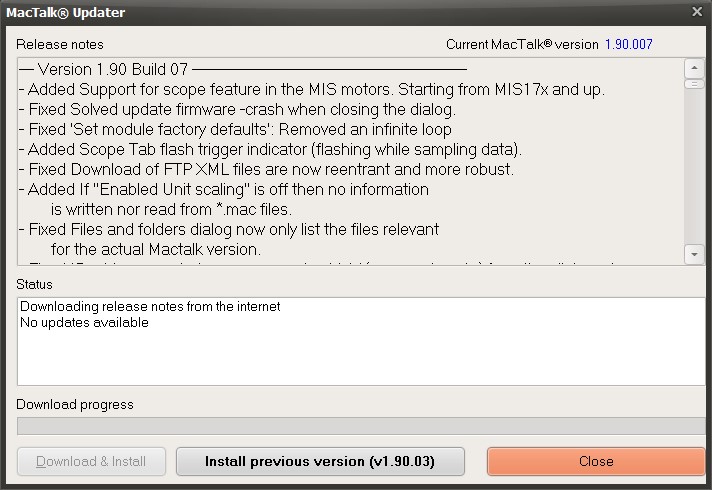
Task: Click the empty scrollbar track below the thumb
Action: click(x=694, y=166)
